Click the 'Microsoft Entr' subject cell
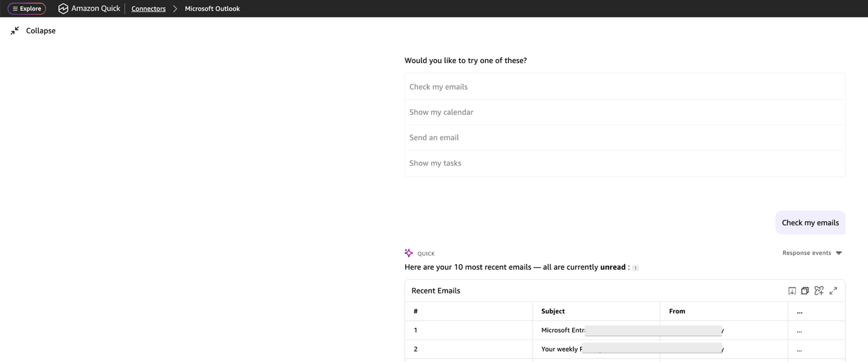 tap(596, 330)
